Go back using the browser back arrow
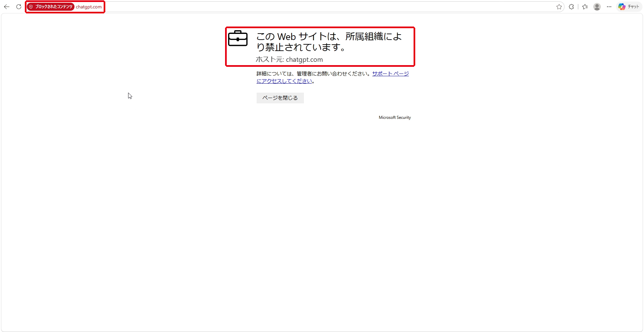This screenshot has height=332, width=644. (7, 7)
